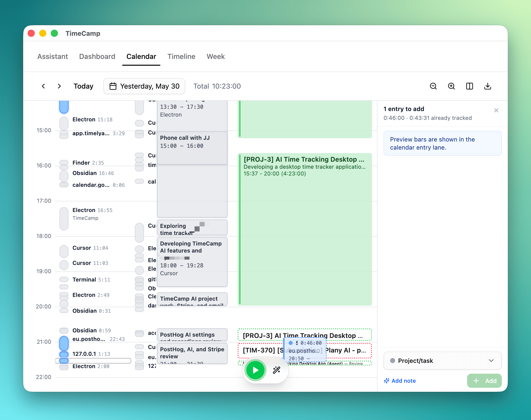531x420 pixels.
Task: Toggle the split columns layout icon
Action: [x=470, y=86]
